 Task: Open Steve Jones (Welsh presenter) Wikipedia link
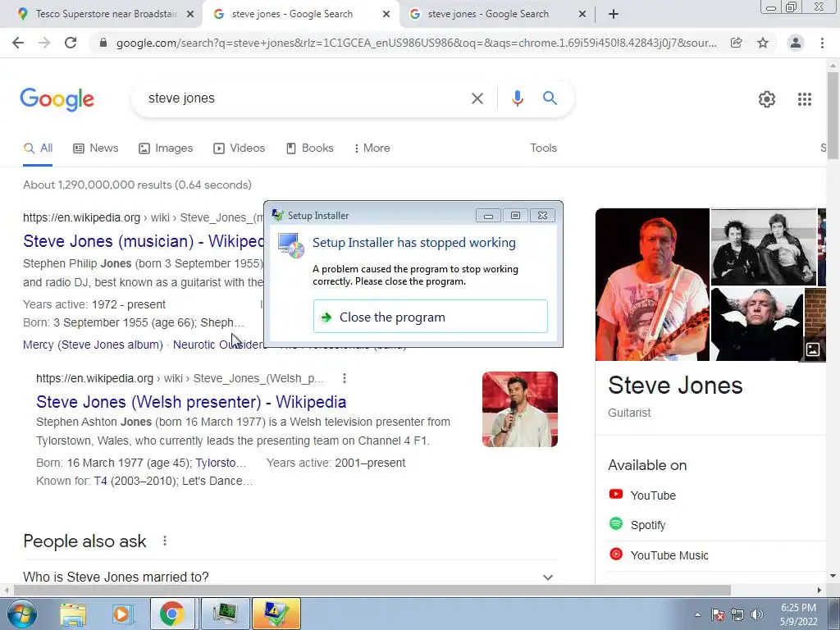pos(191,402)
